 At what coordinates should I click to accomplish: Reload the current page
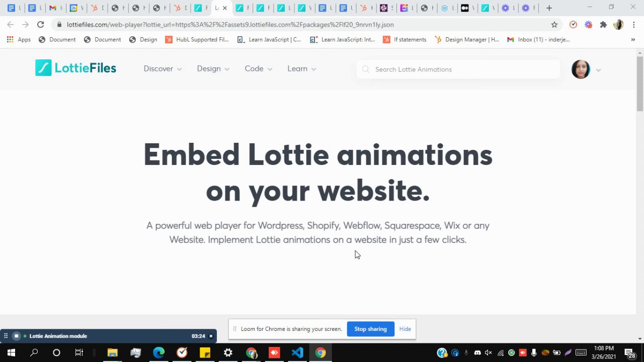[x=40, y=24]
